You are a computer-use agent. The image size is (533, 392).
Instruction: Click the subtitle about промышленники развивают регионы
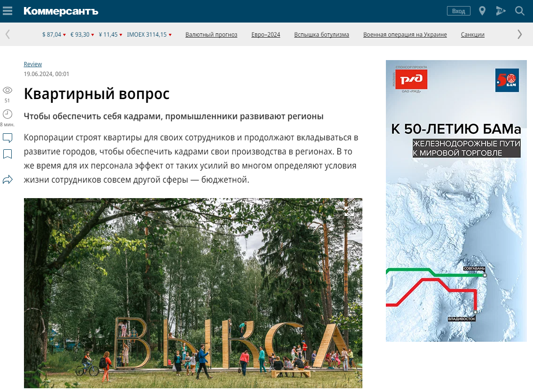[173, 116]
